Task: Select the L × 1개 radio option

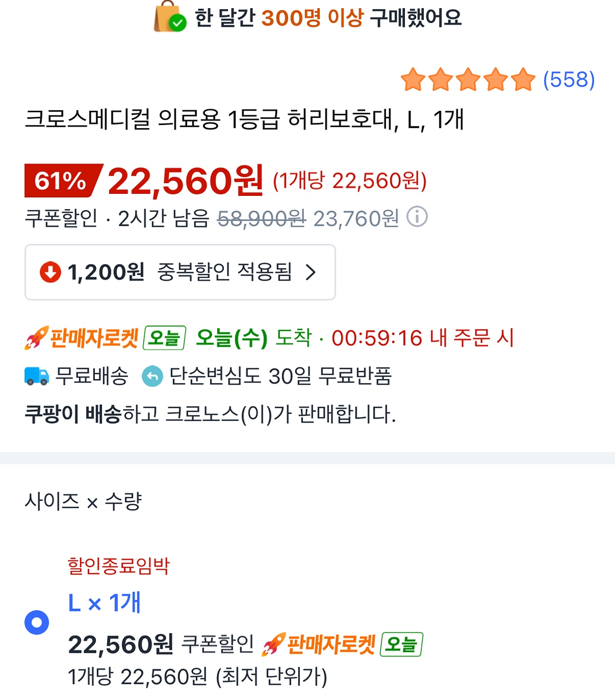Action: point(37,623)
